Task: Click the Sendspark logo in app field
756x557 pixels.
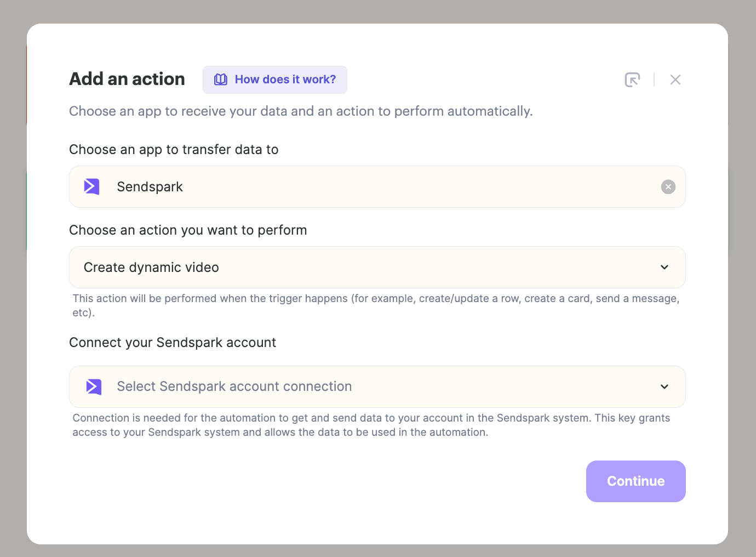Action: [x=92, y=187]
